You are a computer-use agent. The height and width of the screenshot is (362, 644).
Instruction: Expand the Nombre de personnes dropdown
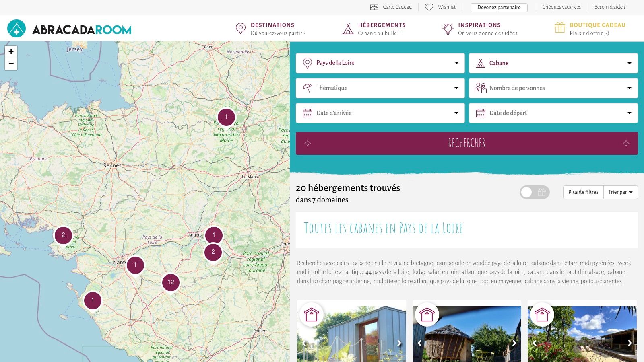[x=553, y=88]
